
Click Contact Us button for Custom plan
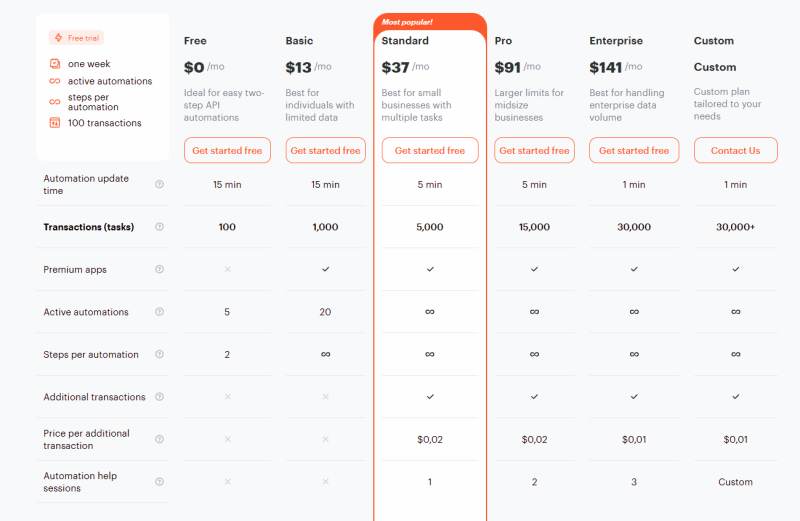[x=735, y=150]
